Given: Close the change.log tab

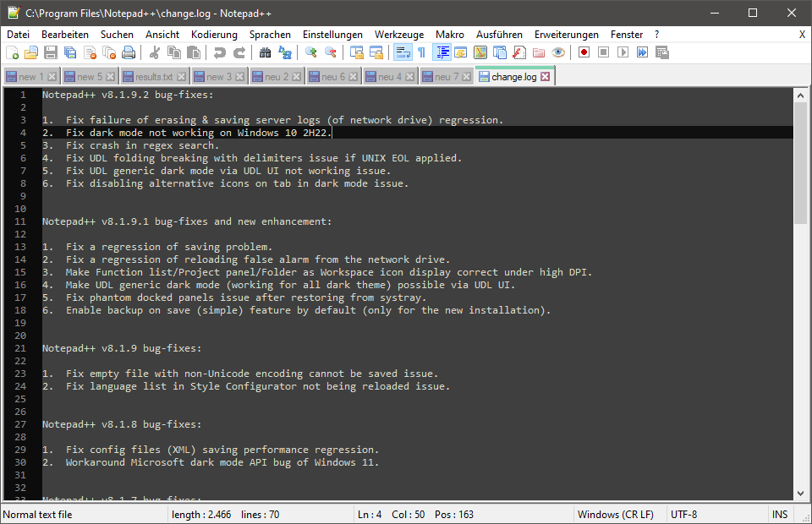Looking at the screenshot, I should tap(546, 77).
